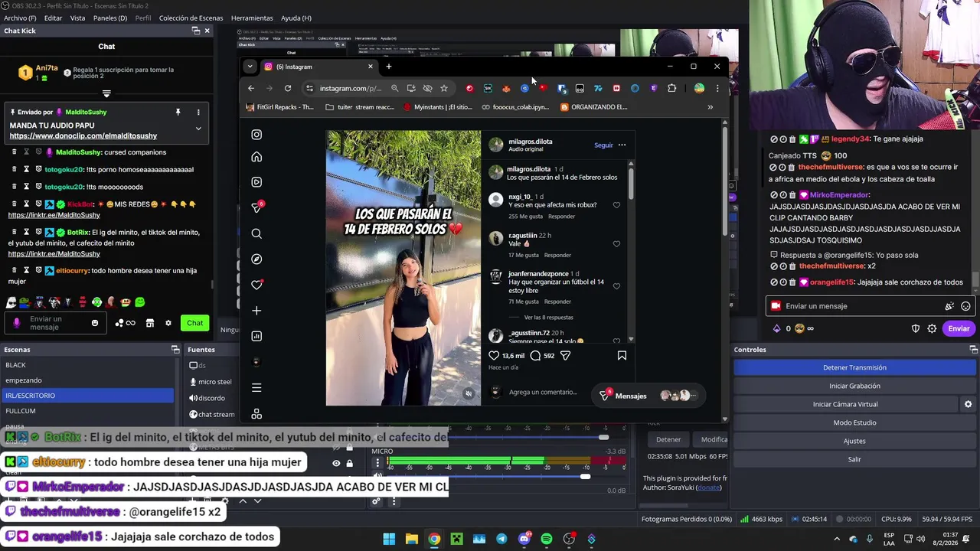Screen dimensions: 980x551
Task: Open Instagram notifications heart in sidebar
Action: pos(256,285)
